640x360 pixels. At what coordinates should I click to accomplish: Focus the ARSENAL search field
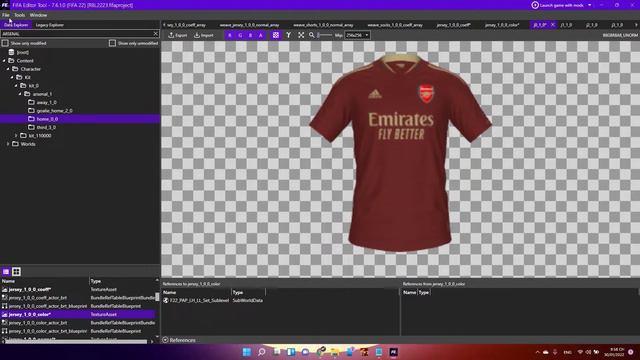(77, 34)
